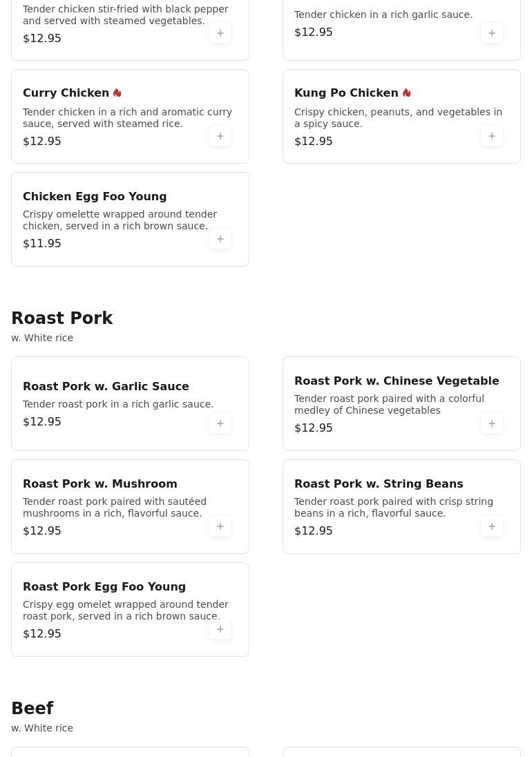Add Curry Chicken to the order

220,136
